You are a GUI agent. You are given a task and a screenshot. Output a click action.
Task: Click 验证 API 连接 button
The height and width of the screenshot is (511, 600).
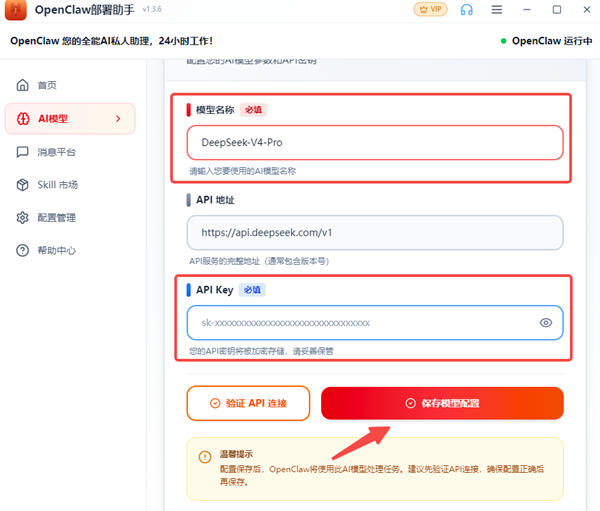pos(248,403)
